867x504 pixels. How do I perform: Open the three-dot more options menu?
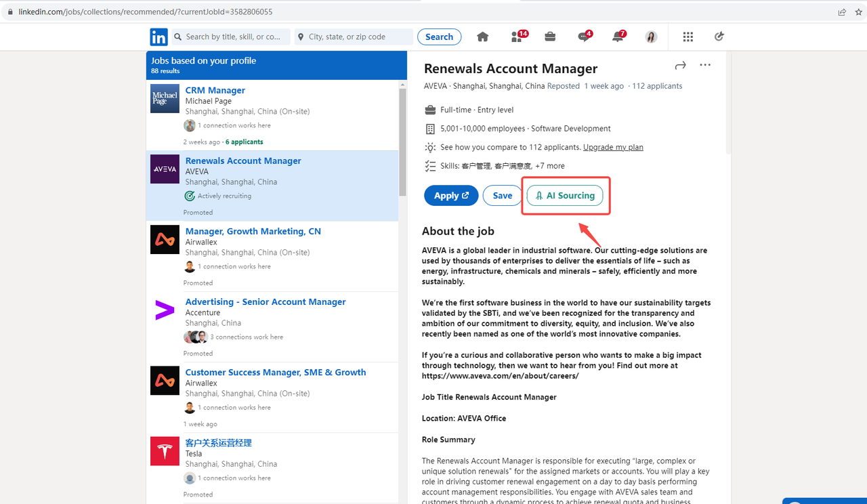pos(705,66)
